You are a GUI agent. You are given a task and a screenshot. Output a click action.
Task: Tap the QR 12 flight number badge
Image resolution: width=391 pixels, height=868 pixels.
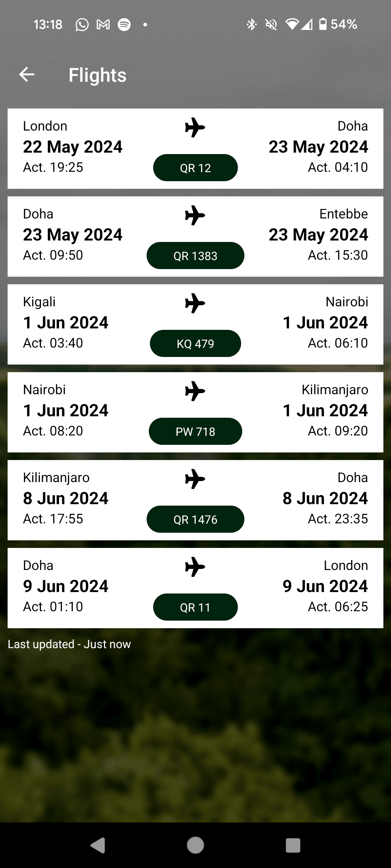point(195,168)
